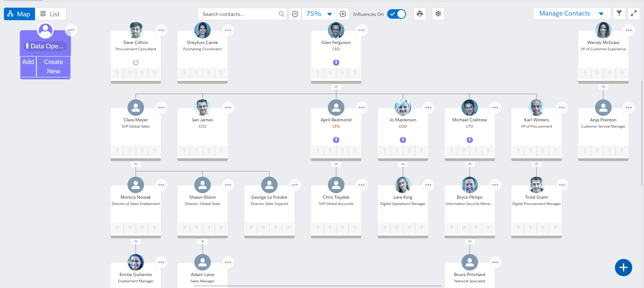Open Ian James's card options menu
644x288 pixels.
(x=228, y=108)
